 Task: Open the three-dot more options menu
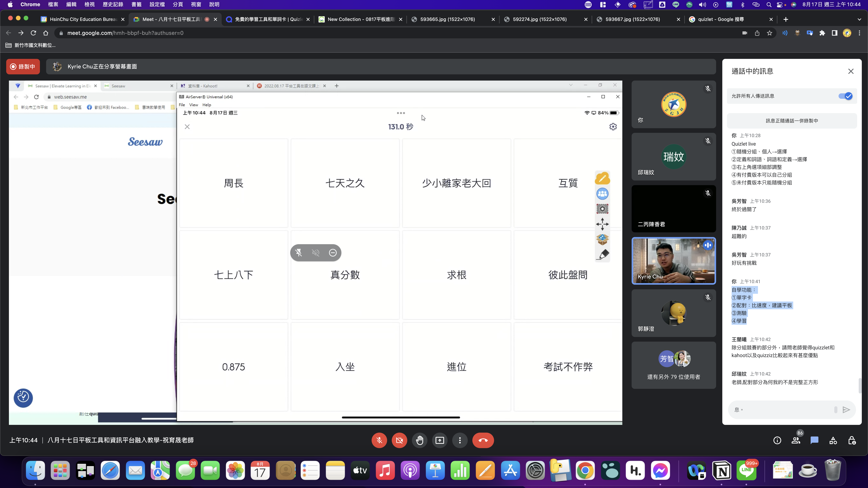click(460, 440)
